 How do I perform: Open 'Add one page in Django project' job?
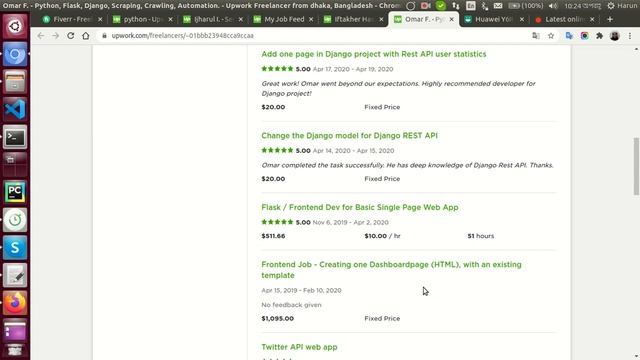click(373, 54)
